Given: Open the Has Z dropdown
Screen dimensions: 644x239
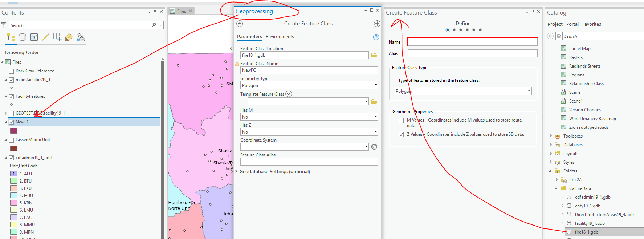Looking at the screenshot, I should pos(309,132).
